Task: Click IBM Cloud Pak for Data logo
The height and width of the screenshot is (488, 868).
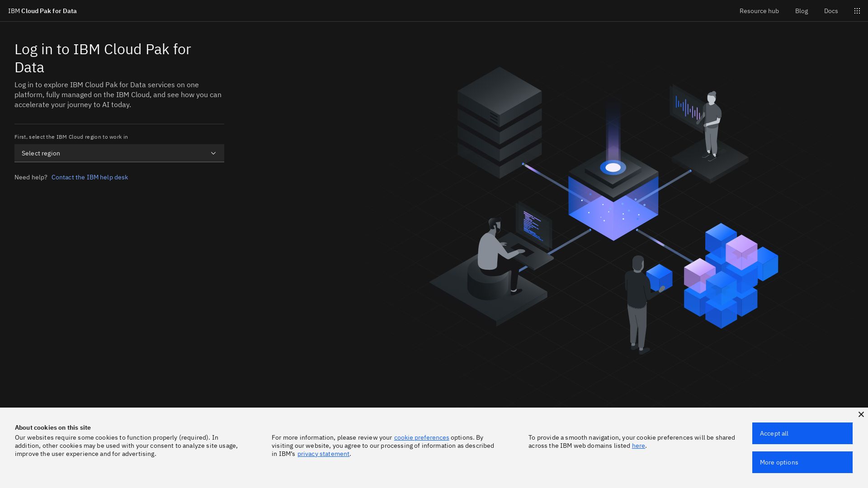Action: [x=42, y=11]
